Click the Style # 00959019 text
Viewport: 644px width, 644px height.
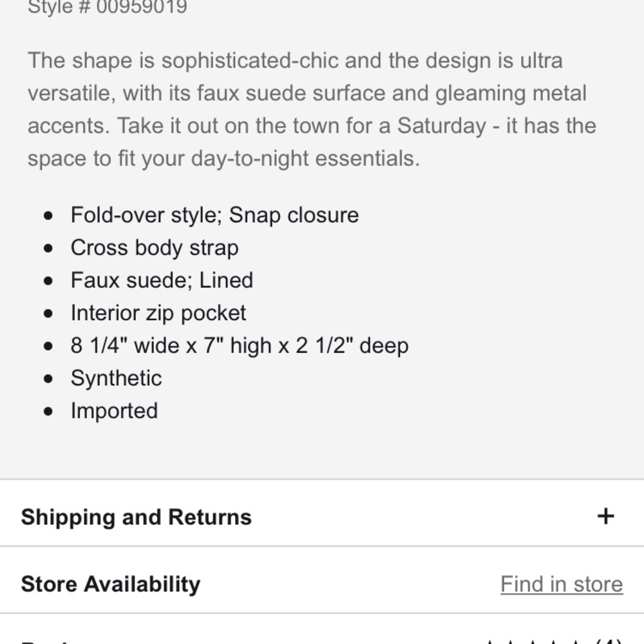[x=108, y=7]
